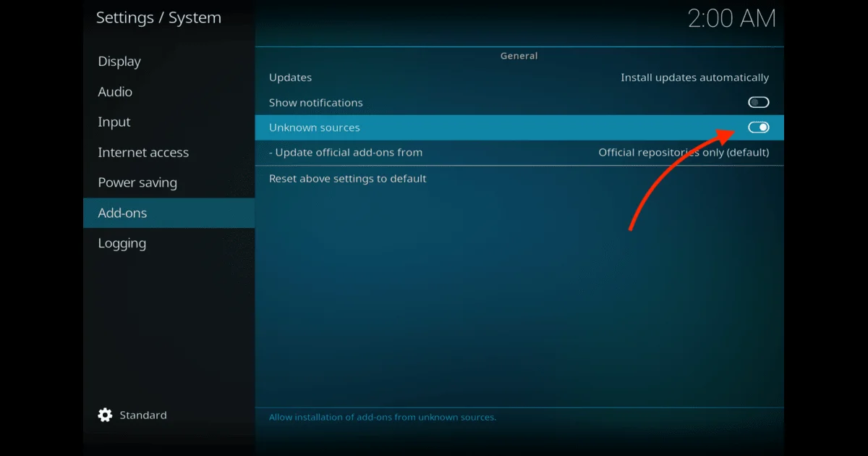Toggle the Show notifications switch
The height and width of the screenshot is (456, 868).
coord(758,103)
